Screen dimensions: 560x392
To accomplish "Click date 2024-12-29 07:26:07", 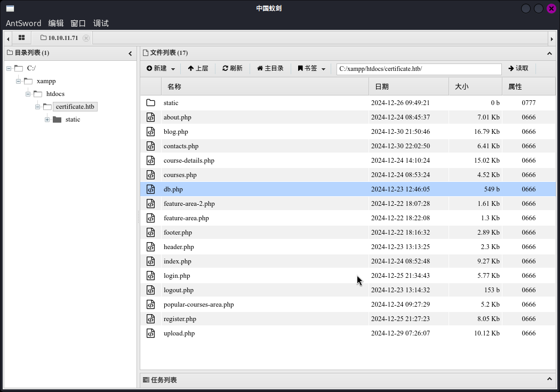I will click(401, 333).
